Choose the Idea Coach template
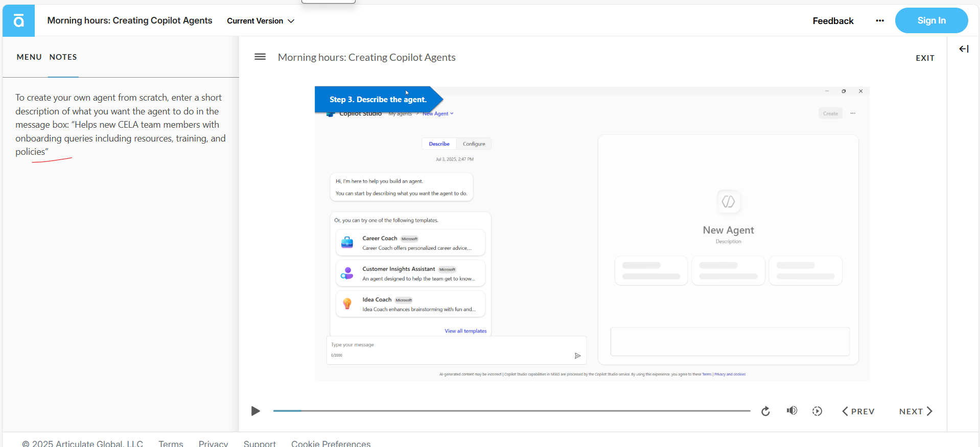This screenshot has height=447, width=980. [410, 304]
